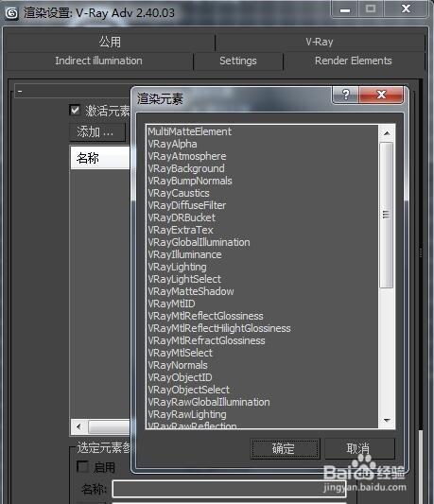Click the 添加 button
434x504 pixels.
click(x=97, y=131)
